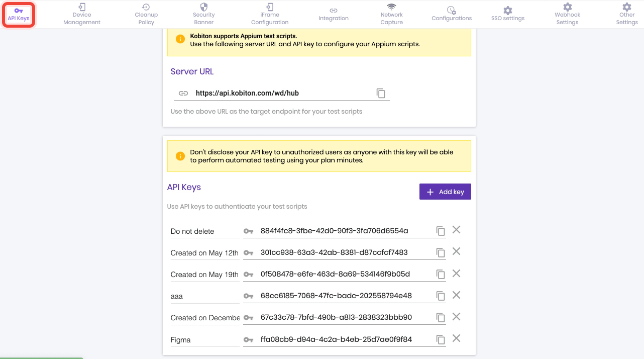Select key value 68cc6185-7068-47fc-badc-202558794e48
The image size is (644, 359).
[x=336, y=296]
